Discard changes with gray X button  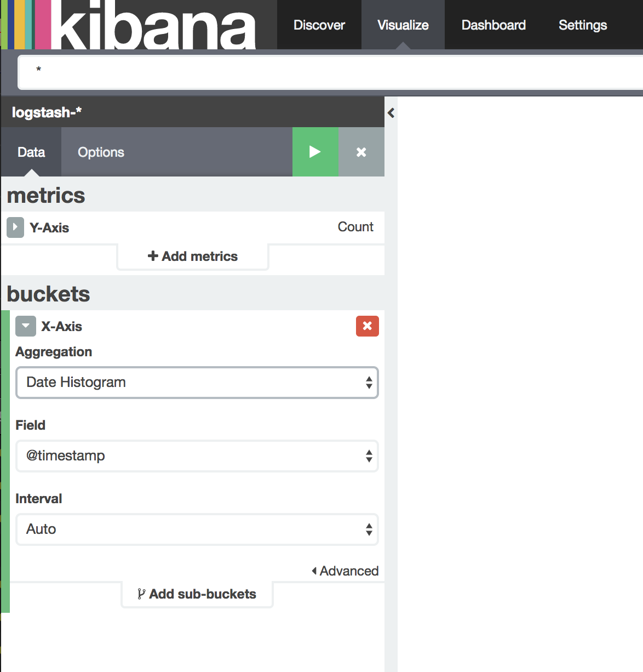click(x=361, y=152)
